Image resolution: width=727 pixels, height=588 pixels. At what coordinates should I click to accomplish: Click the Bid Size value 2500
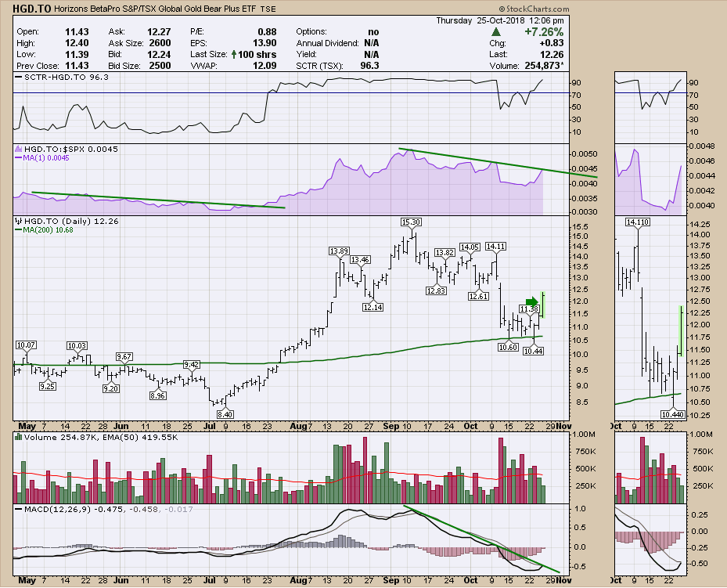tap(160, 66)
